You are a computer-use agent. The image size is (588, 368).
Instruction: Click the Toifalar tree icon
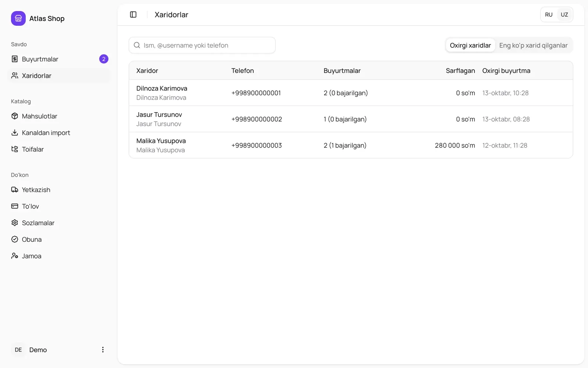coord(15,149)
